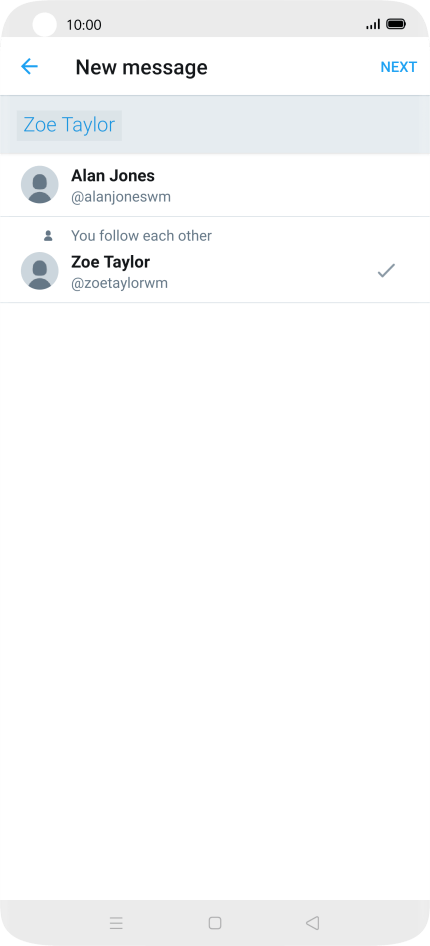The image size is (430, 946).
Task: Click the small follower person icon
Action: point(48,236)
